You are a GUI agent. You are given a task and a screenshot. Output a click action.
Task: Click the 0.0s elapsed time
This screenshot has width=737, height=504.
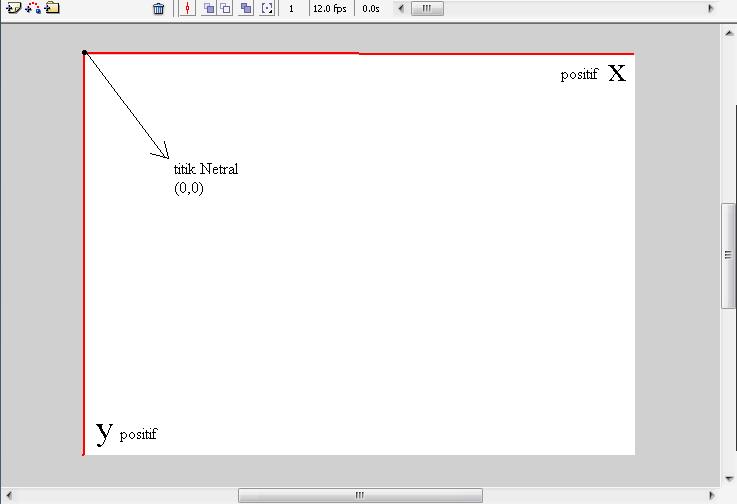point(371,9)
